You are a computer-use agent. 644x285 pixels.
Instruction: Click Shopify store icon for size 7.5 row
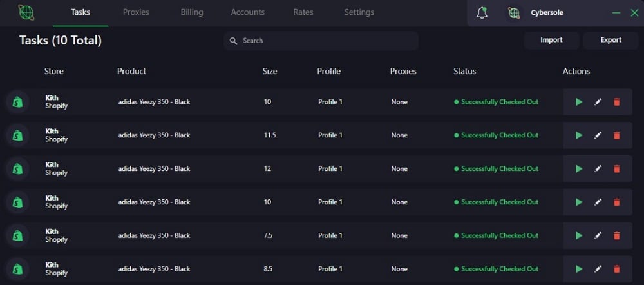point(17,235)
